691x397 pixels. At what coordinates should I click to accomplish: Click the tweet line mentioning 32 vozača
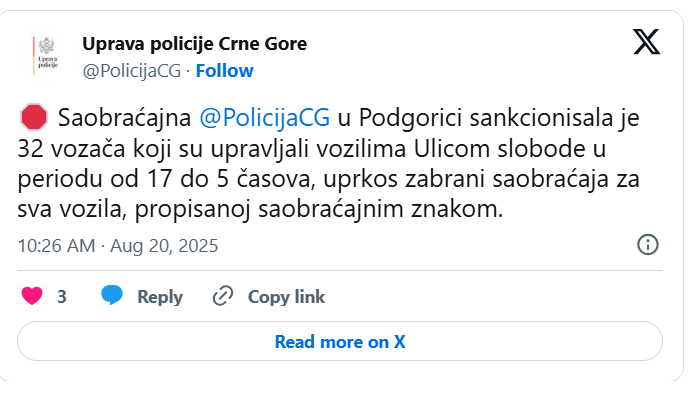coord(312,148)
